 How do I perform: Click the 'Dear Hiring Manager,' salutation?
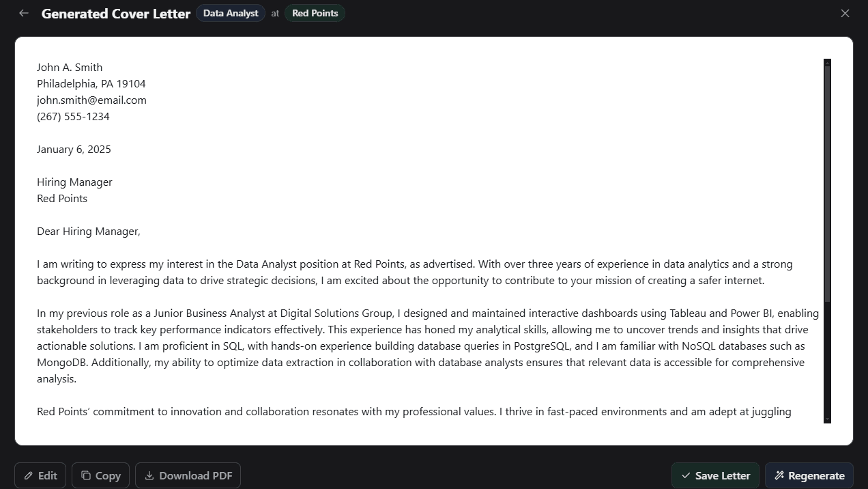click(89, 231)
